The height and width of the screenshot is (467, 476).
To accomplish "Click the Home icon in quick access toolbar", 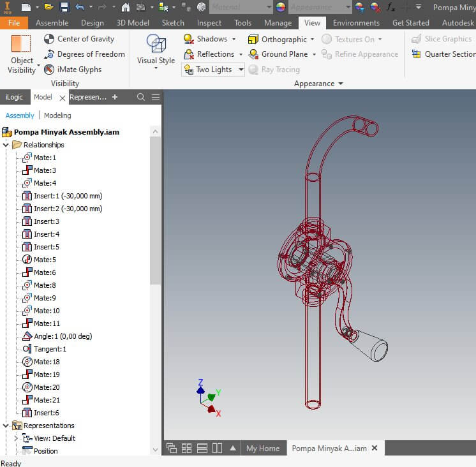I will (x=125, y=7).
